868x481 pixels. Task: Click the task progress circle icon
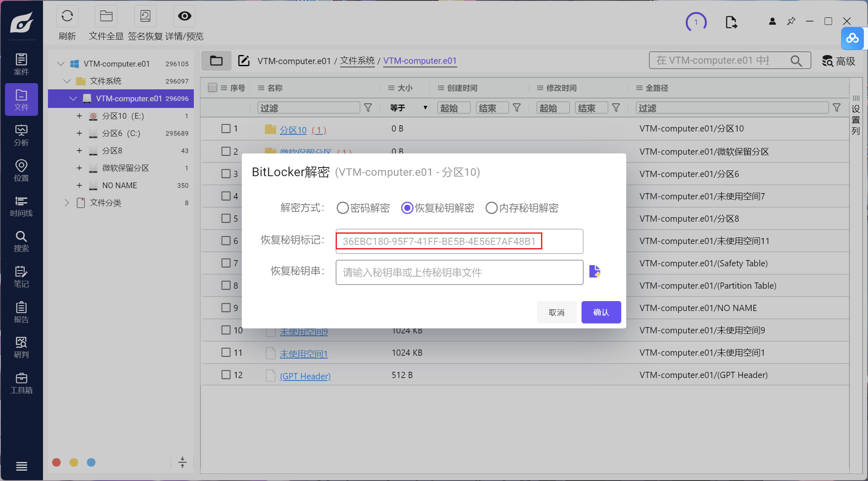pyautogui.click(x=696, y=22)
